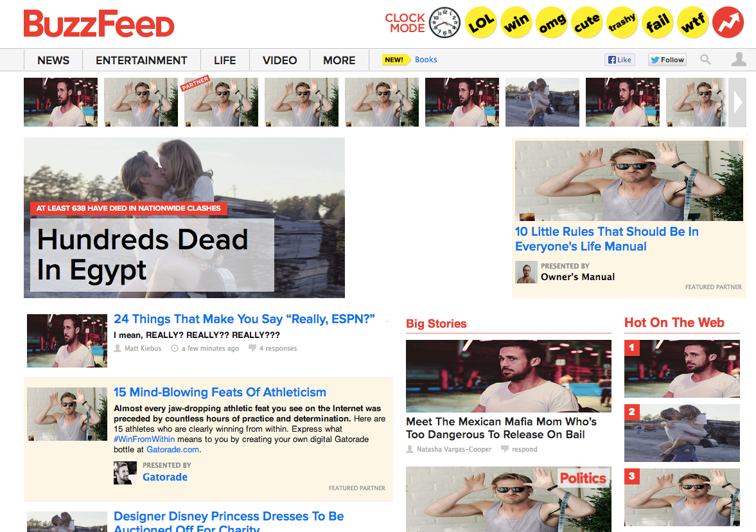Go to the NEWS section
This screenshot has height=532, width=756.
coord(53,60)
